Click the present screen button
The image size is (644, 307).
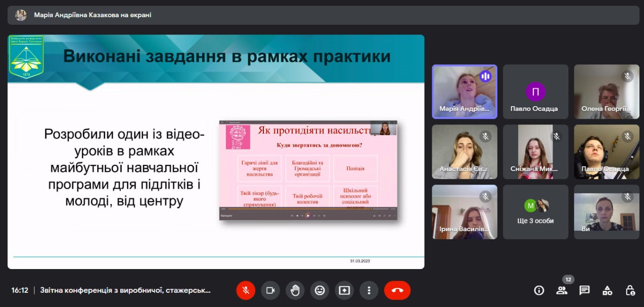coord(344,290)
